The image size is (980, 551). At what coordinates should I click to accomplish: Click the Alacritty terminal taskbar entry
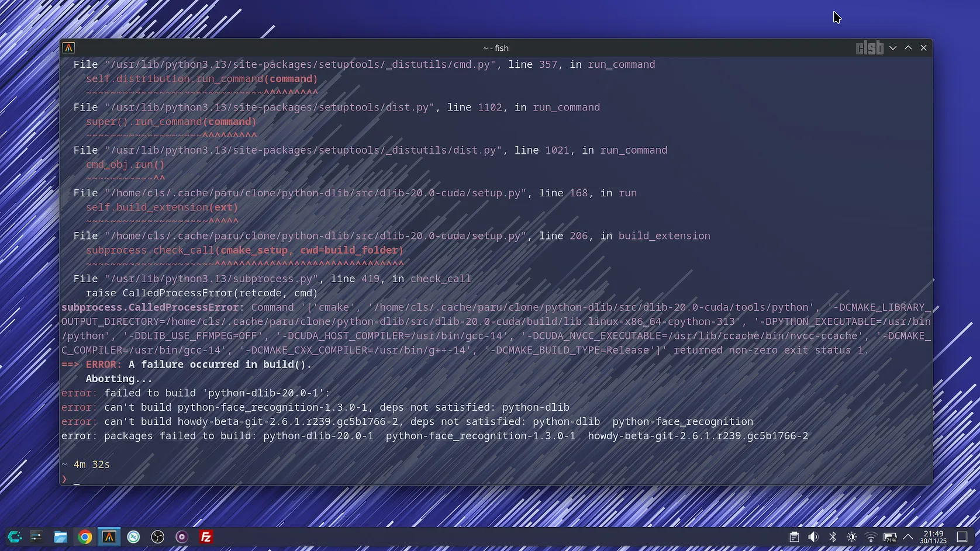point(109,537)
